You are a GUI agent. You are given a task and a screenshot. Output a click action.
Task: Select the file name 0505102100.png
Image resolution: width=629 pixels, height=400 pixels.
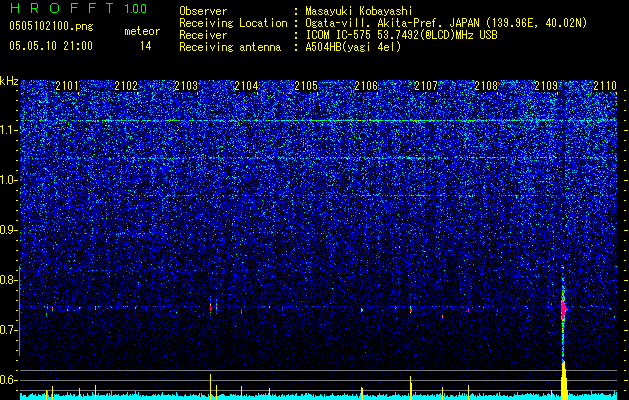click(51, 26)
